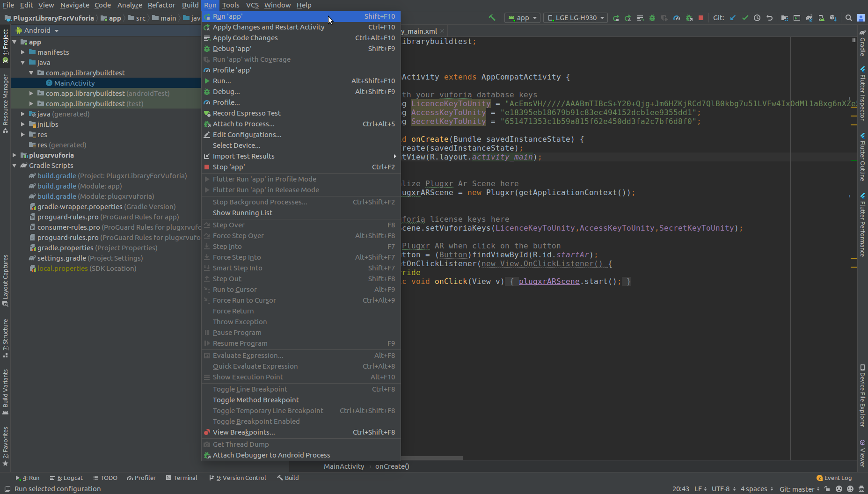
Task: Click the 4 spaces indent setting
Action: click(757, 489)
